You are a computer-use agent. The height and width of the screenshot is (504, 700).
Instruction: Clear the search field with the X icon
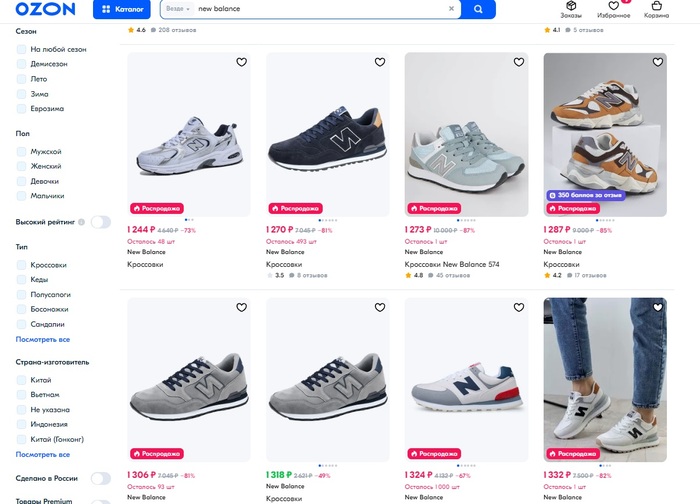click(x=451, y=9)
